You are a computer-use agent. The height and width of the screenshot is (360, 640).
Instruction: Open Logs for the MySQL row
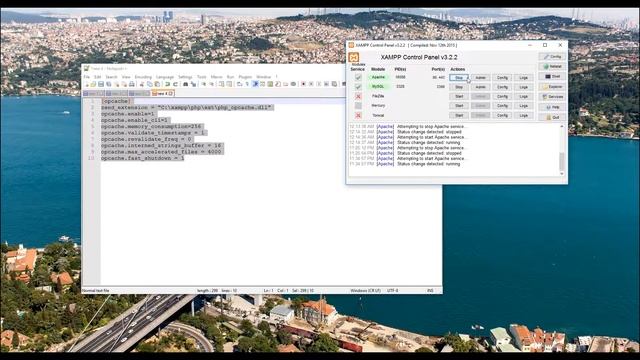[524, 87]
